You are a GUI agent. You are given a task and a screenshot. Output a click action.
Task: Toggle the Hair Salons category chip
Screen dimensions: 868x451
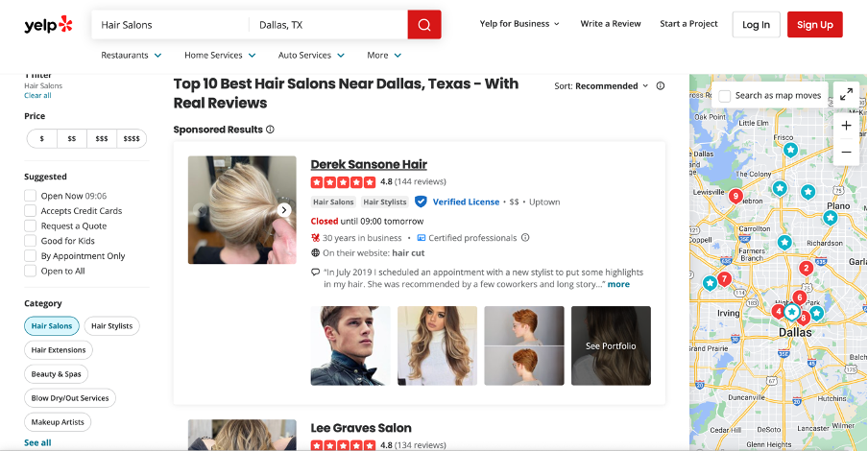(52, 326)
